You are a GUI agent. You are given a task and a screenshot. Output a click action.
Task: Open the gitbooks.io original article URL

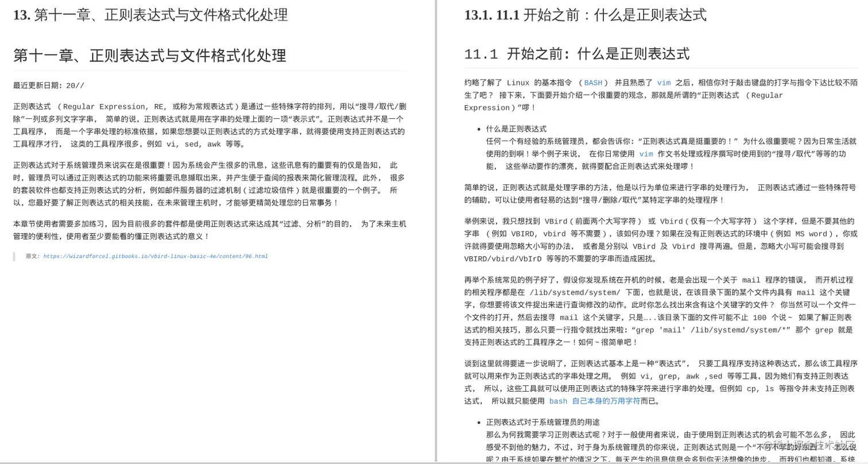155,256
